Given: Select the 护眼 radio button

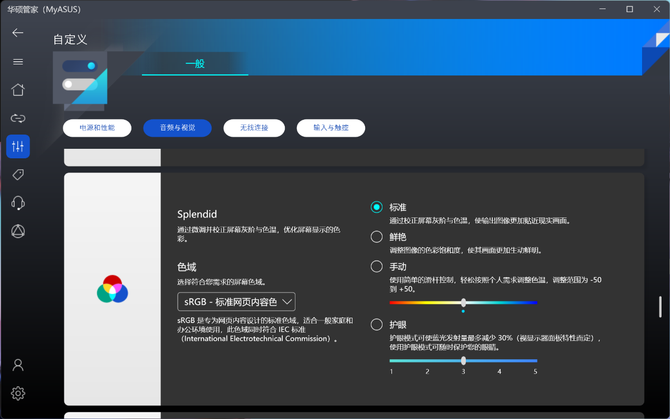Looking at the screenshot, I should point(376,325).
